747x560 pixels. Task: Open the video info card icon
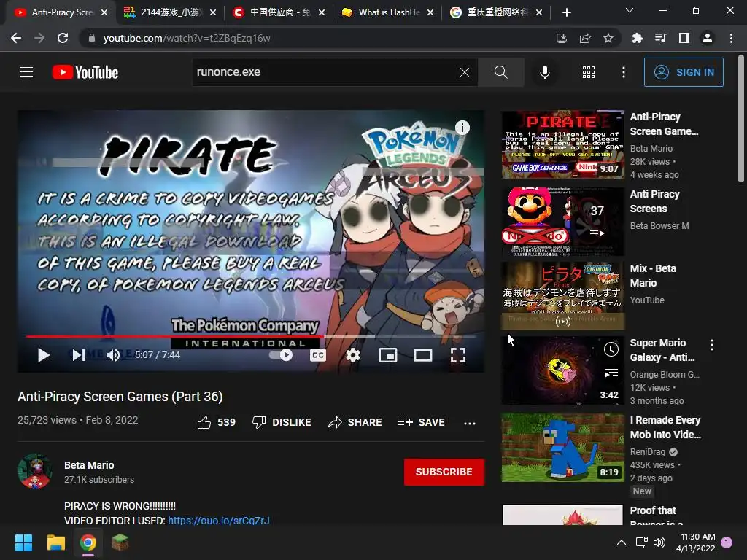462,127
